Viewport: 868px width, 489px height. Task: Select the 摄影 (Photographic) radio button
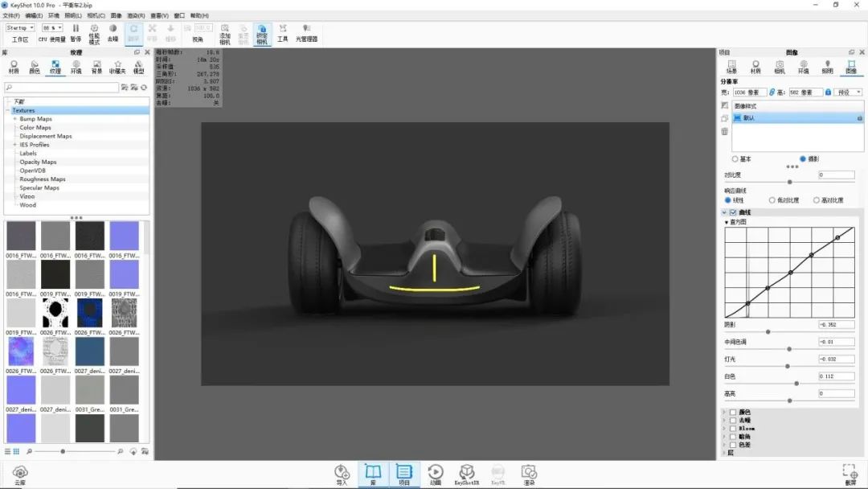[803, 159]
